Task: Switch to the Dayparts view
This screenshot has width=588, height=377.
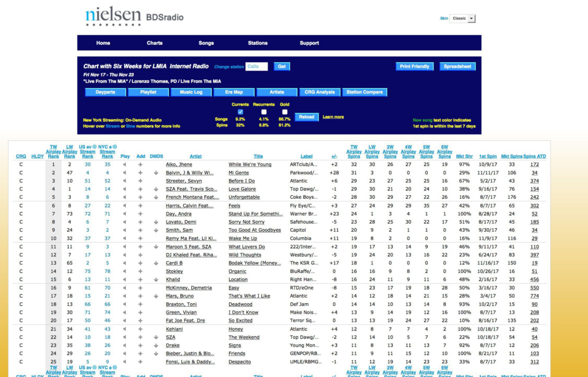Action: (106, 93)
